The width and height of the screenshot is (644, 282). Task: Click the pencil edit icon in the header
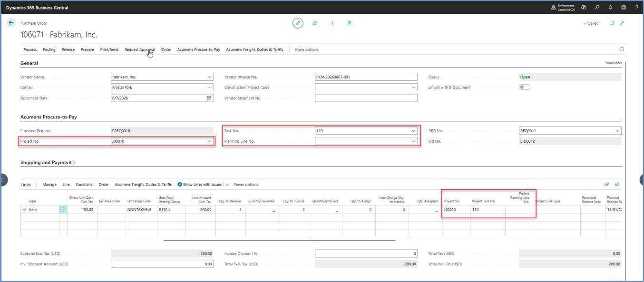[298, 23]
